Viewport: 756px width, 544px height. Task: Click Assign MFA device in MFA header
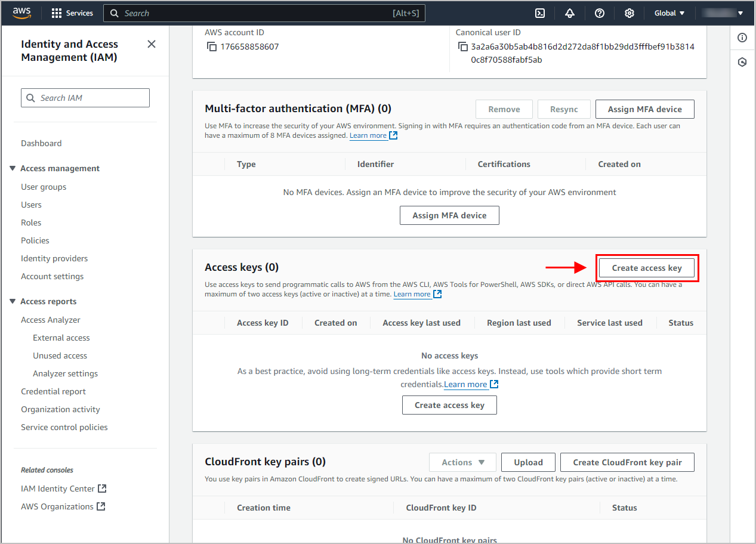[x=645, y=109]
